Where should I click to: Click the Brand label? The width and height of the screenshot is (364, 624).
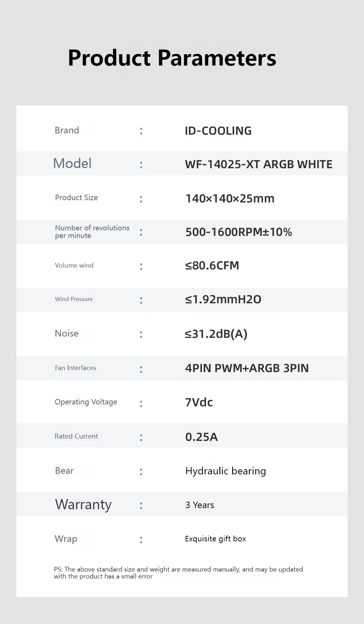67,130
